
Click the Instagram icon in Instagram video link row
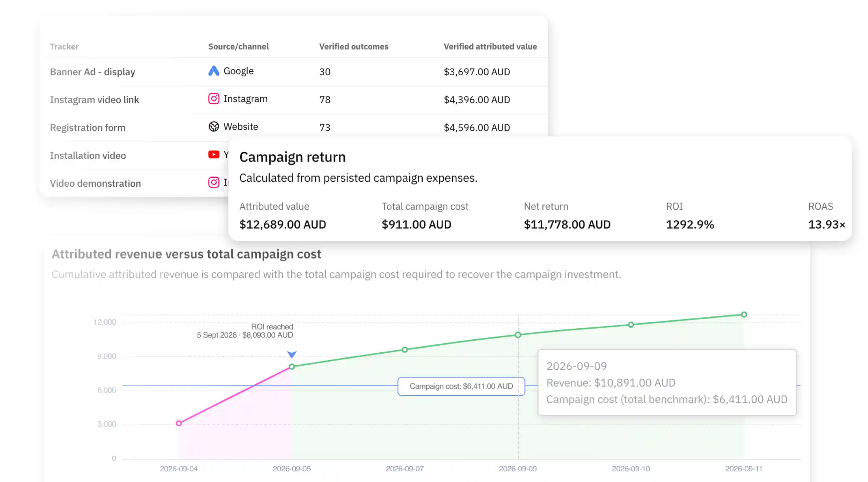coord(213,99)
